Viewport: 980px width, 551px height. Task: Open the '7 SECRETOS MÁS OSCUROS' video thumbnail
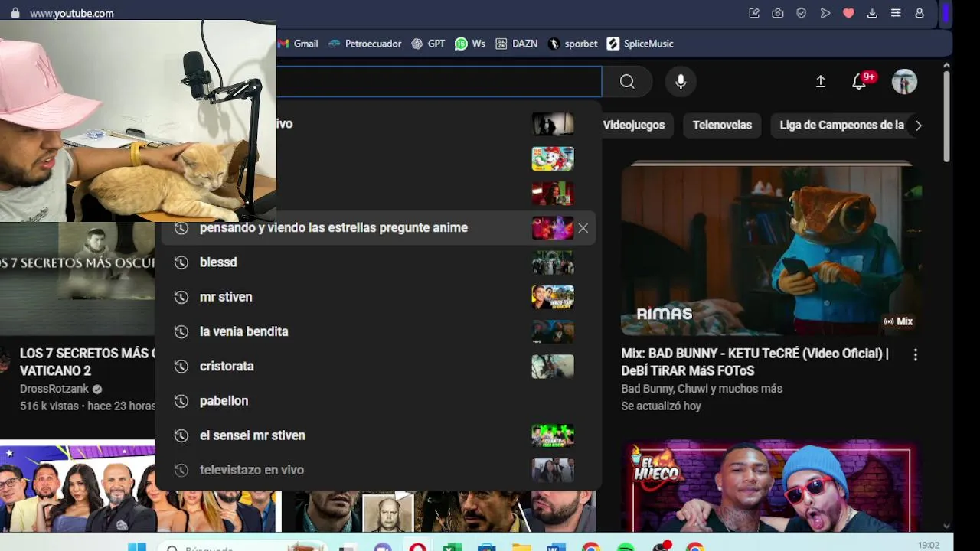point(77,279)
